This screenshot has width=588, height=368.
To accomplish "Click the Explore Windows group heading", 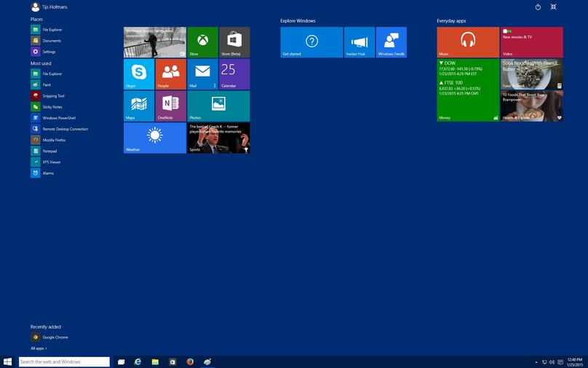I will coord(298,20).
